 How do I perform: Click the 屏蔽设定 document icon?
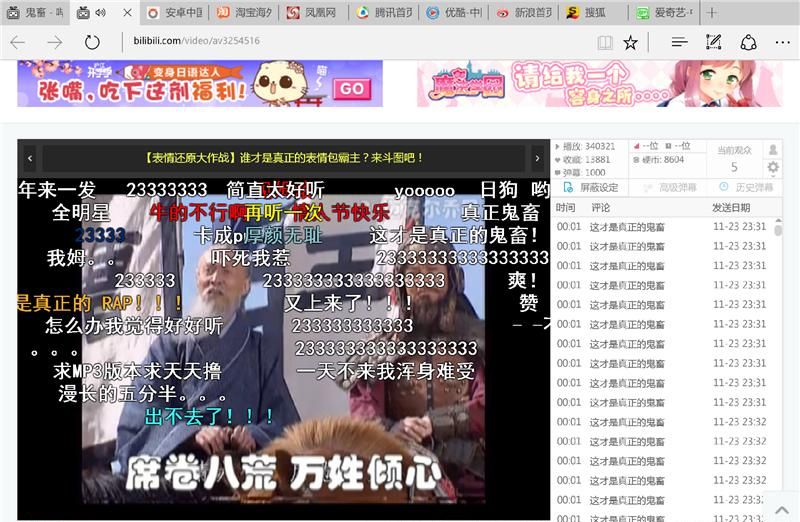(x=568, y=188)
